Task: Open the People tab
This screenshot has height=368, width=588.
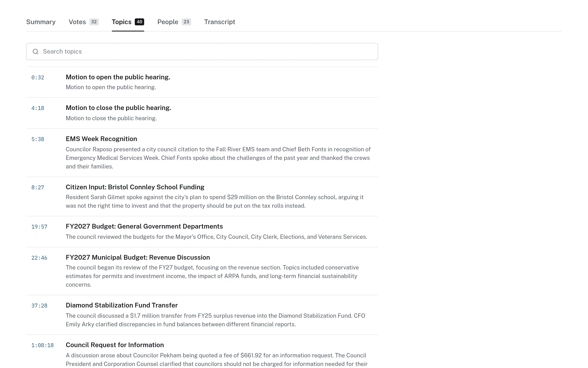Action: [174, 22]
